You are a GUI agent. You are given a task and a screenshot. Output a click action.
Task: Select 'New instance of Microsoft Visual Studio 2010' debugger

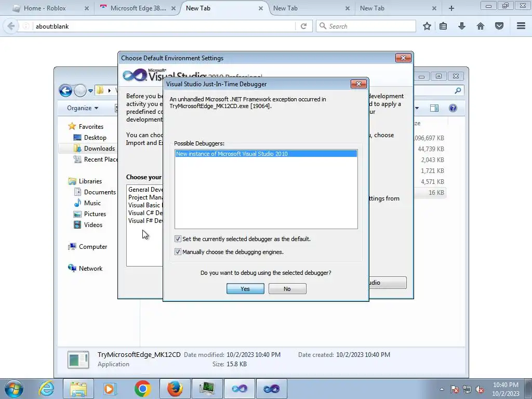(x=266, y=154)
